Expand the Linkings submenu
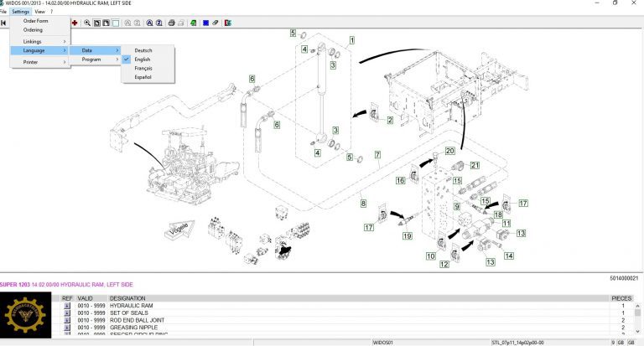Screen dimensions: 644x346 [x=39, y=41]
